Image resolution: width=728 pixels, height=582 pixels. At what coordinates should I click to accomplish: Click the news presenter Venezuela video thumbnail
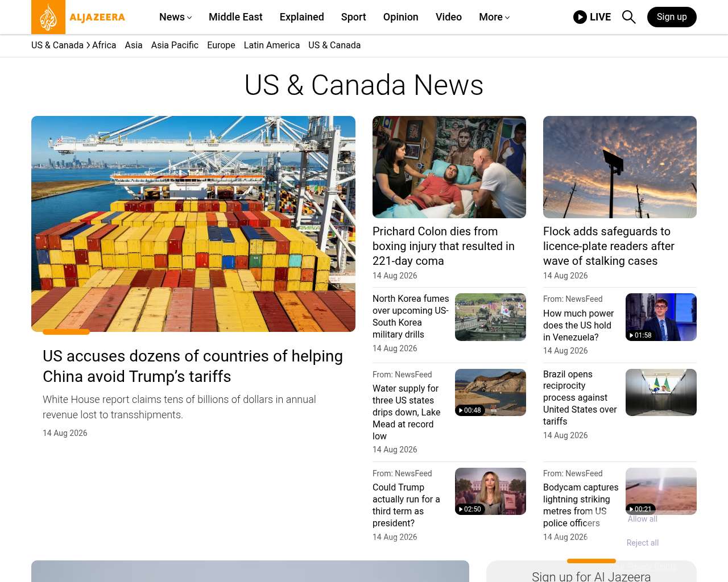(661, 317)
